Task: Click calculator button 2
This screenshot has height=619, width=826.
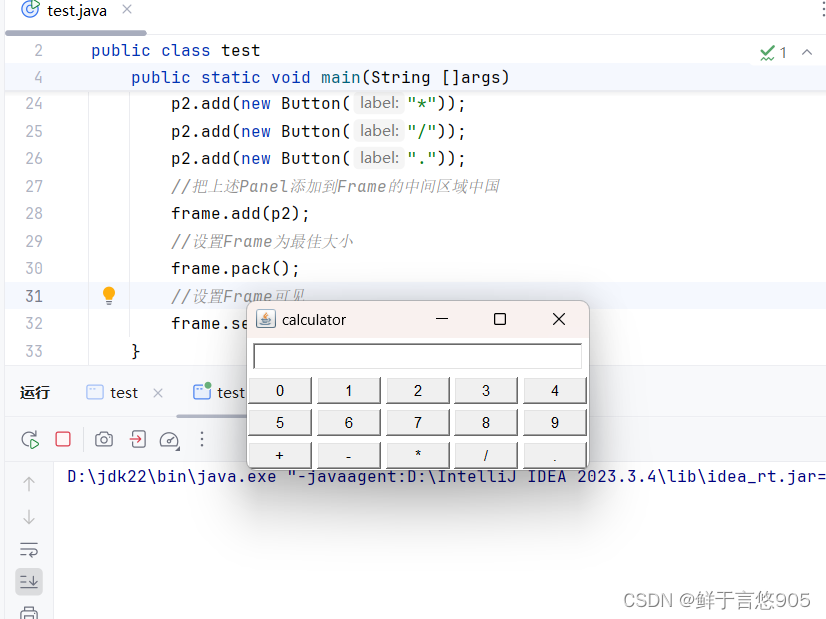Action: point(418,390)
